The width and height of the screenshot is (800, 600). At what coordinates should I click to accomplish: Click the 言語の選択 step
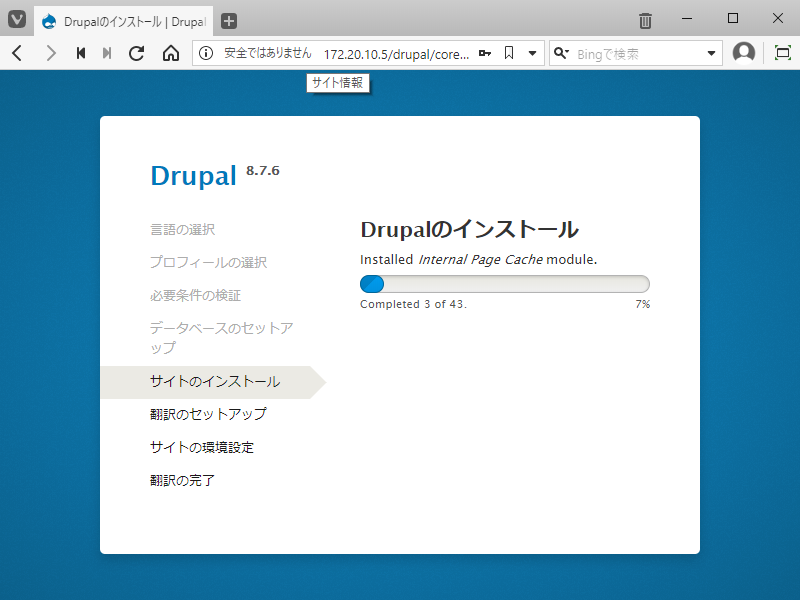pos(183,230)
